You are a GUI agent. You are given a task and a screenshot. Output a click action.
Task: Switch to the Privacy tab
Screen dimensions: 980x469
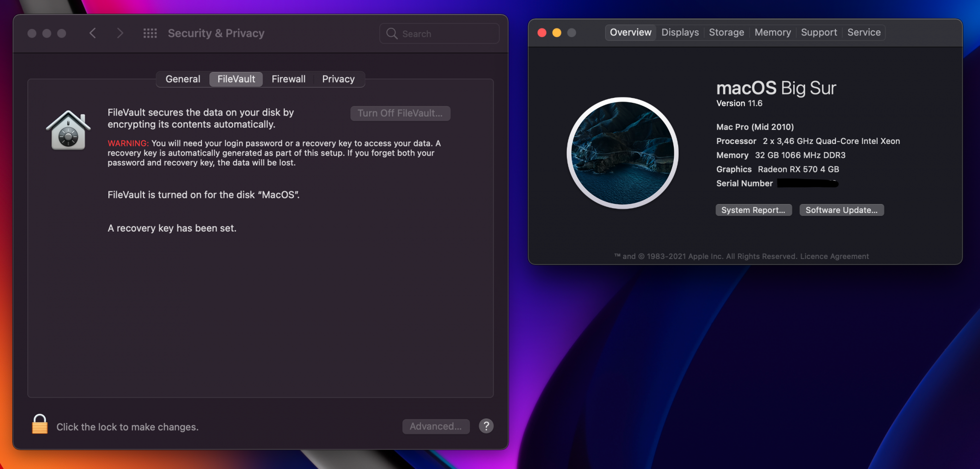(x=339, y=79)
